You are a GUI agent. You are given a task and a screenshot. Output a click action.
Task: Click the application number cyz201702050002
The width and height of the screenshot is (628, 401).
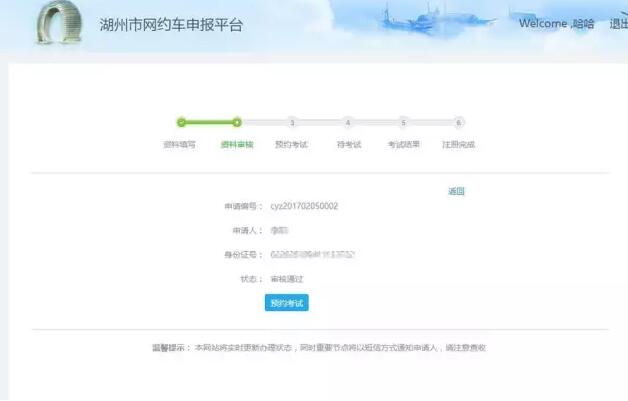304,206
